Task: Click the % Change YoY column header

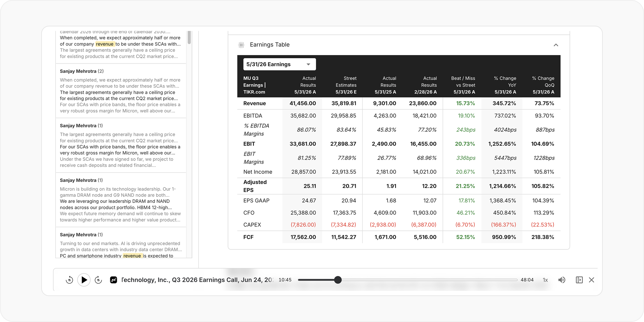Action: (x=505, y=85)
